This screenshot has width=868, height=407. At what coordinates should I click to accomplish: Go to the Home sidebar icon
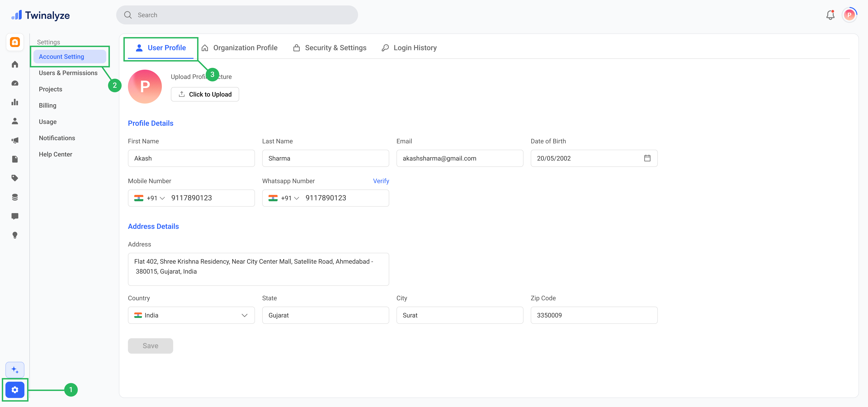pos(15,64)
